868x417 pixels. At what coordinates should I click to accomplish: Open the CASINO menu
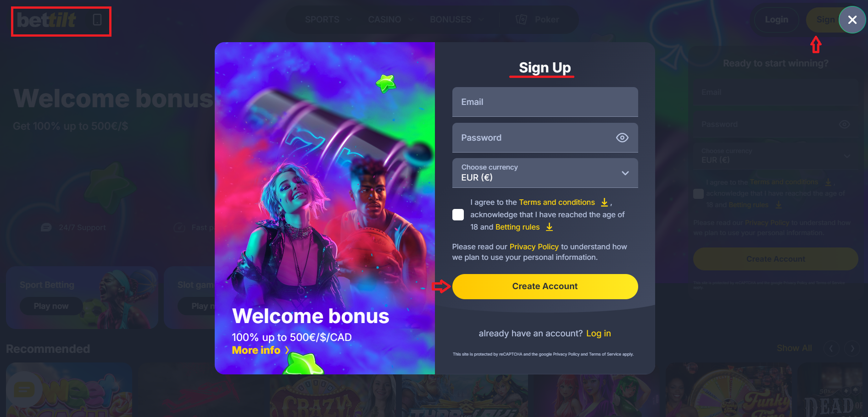(384, 20)
